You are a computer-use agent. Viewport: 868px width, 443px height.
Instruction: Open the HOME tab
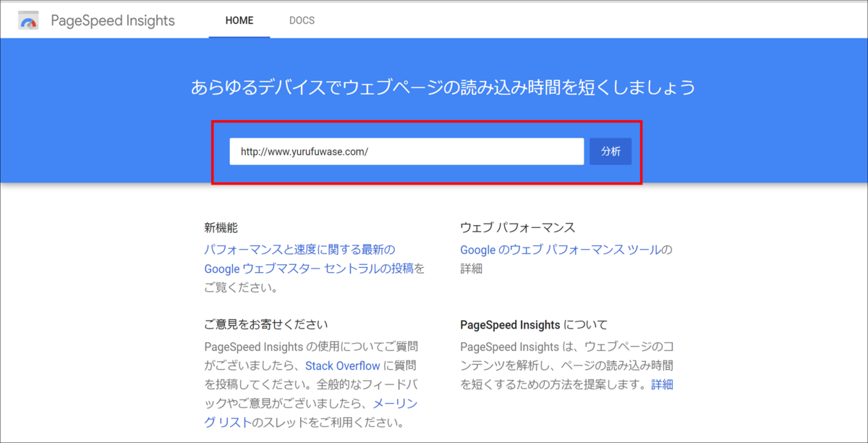(239, 20)
